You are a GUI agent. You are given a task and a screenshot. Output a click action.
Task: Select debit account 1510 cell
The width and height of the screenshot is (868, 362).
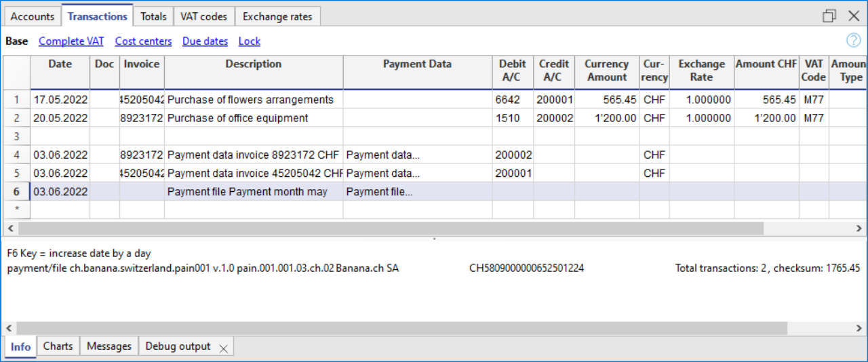coord(513,118)
